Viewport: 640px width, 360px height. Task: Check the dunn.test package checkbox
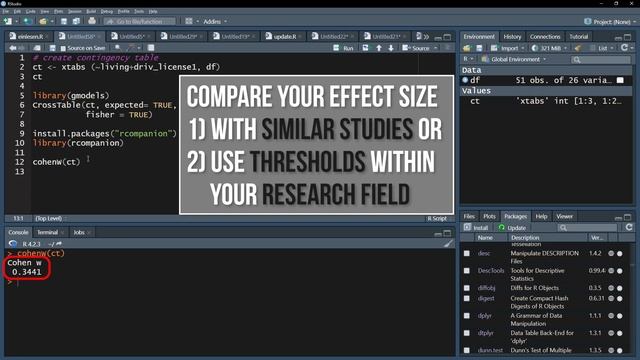[x=467, y=350]
